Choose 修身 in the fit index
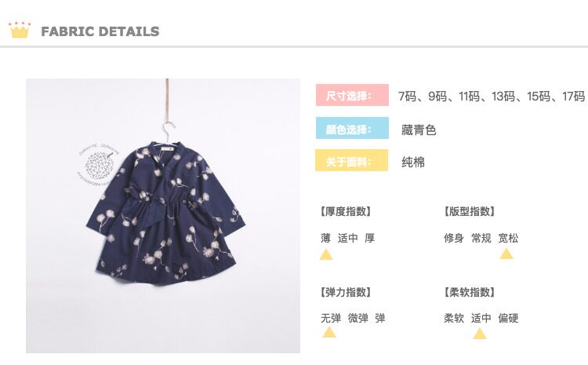 point(454,238)
